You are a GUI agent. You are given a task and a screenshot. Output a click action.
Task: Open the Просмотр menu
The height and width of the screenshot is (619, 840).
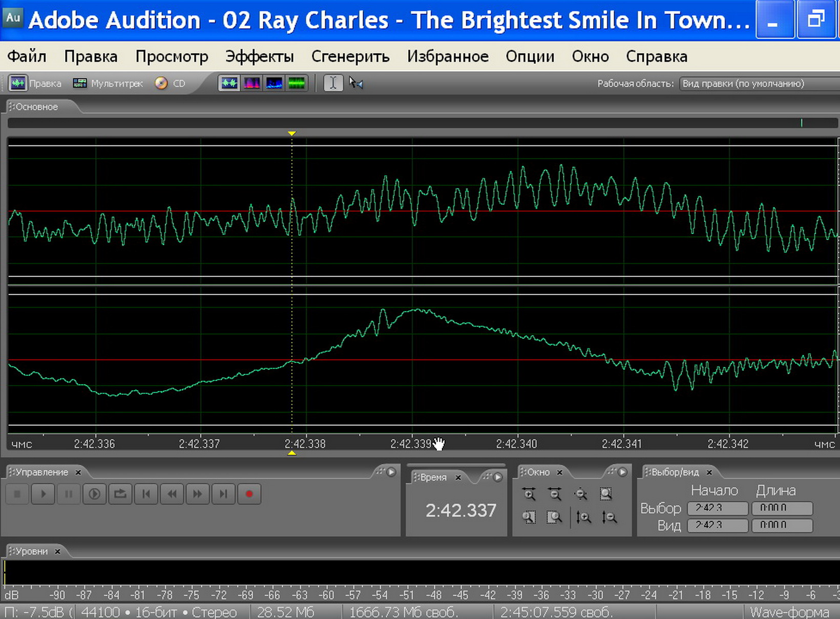172,56
